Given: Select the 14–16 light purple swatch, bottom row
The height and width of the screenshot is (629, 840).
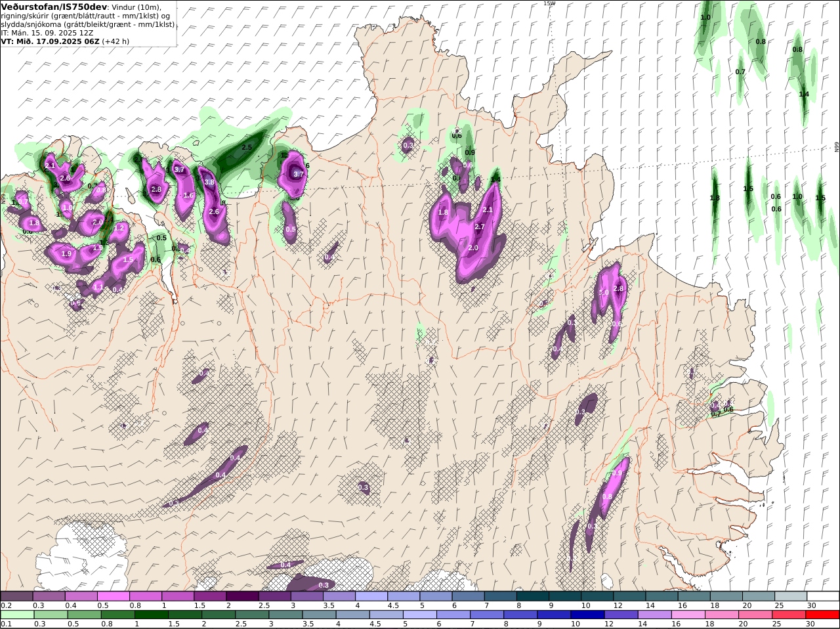Looking at the screenshot, I should coord(654,615).
